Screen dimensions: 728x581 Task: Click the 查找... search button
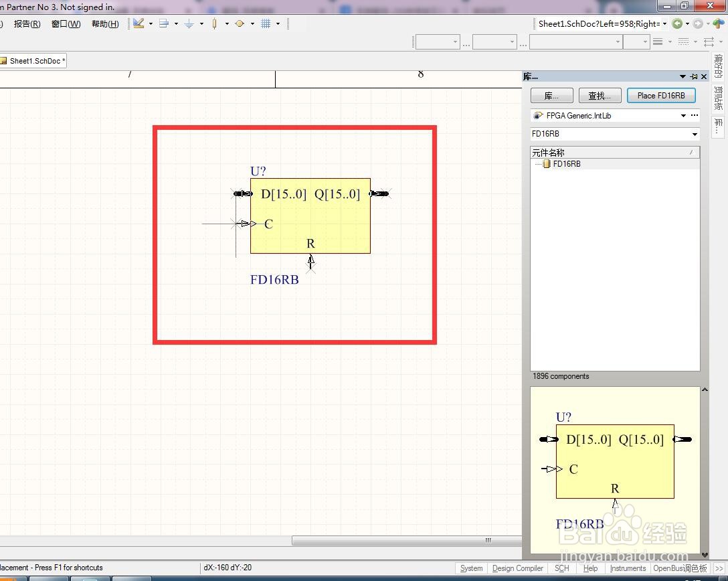point(600,96)
